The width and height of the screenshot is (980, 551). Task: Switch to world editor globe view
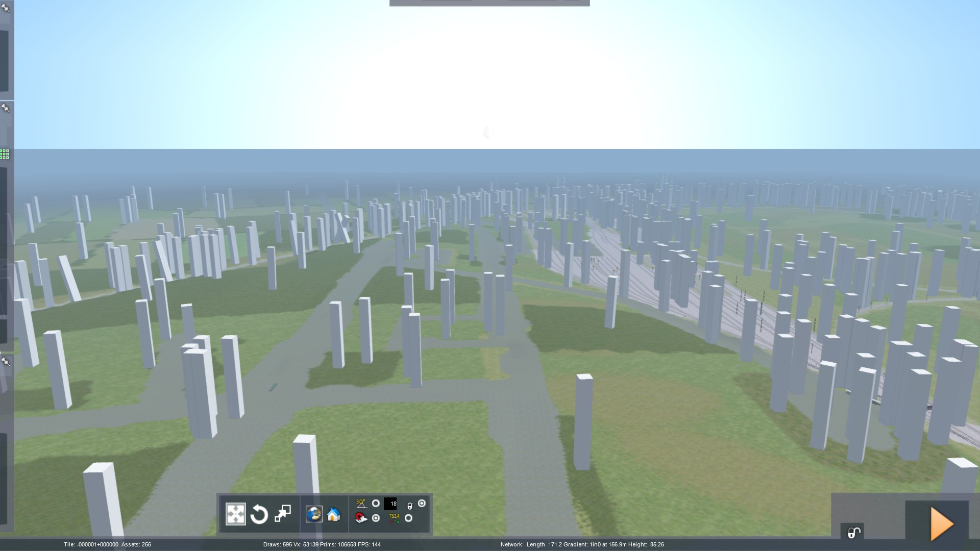314,514
